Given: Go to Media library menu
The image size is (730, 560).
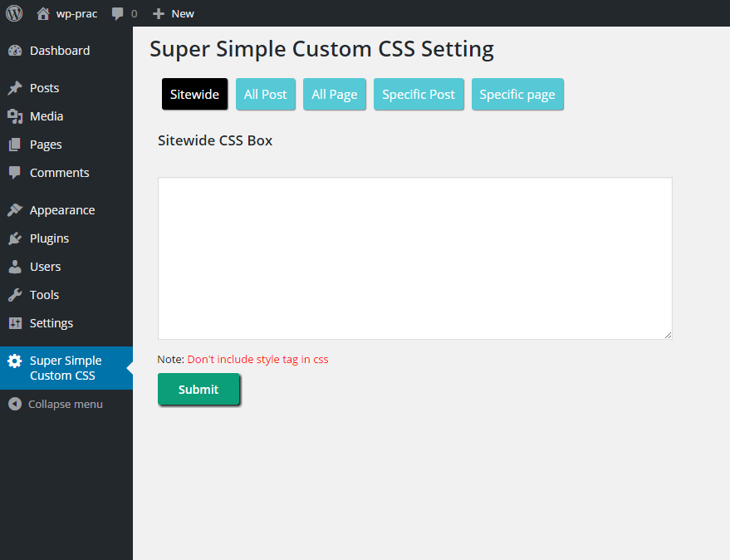Looking at the screenshot, I should click(47, 116).
